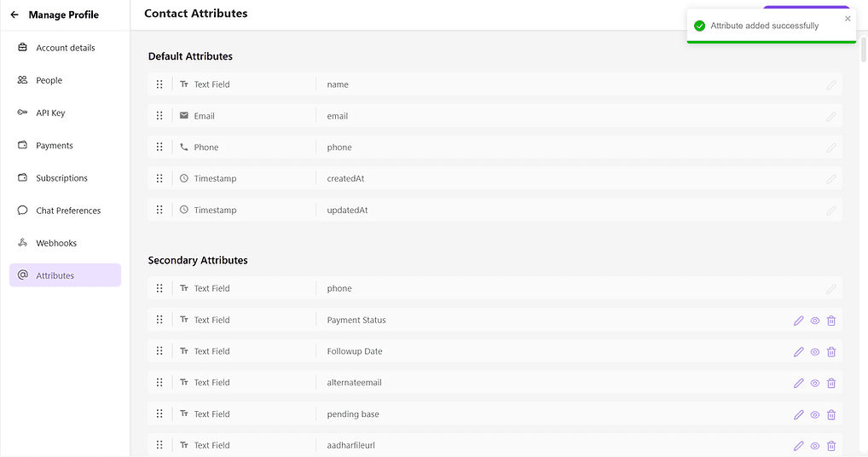This screenshot has height=457, width=868.
Task: Edit the Followup Date attribute
Action: [798, 352]
